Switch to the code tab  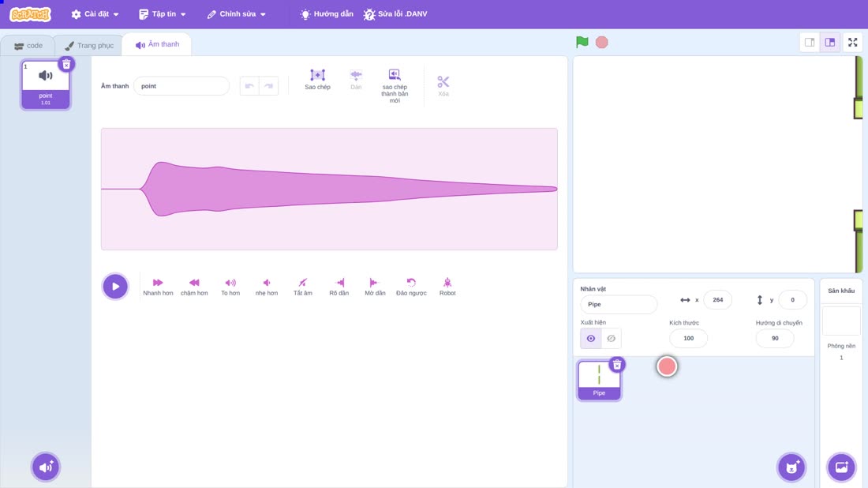[x=28, y=46]
